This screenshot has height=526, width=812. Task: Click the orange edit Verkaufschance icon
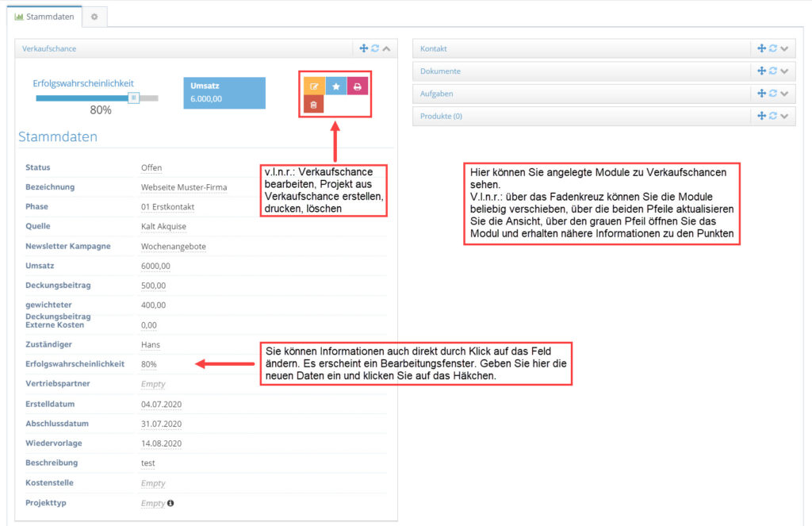[314, 86]
